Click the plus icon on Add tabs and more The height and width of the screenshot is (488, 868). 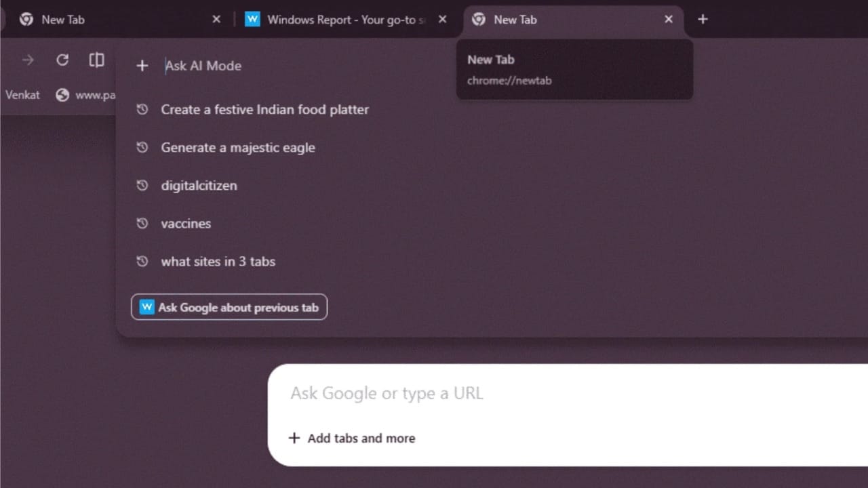[294, 438]
